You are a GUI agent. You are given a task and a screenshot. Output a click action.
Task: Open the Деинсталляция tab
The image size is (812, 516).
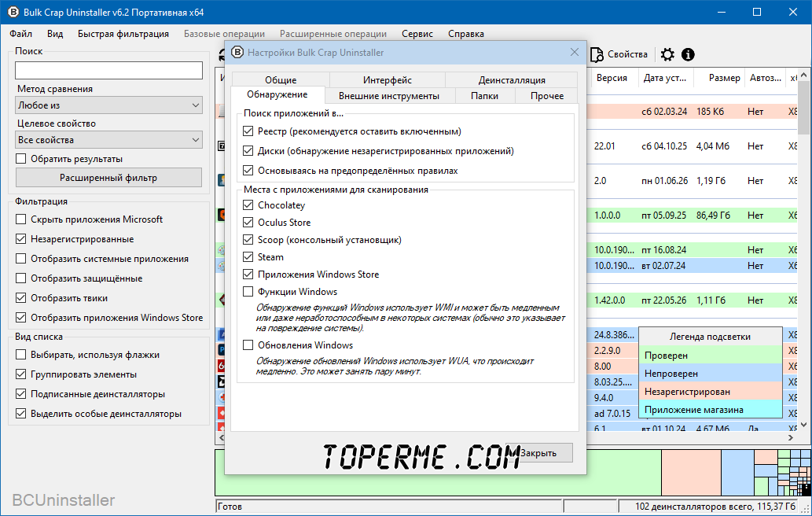pos(512,79)
